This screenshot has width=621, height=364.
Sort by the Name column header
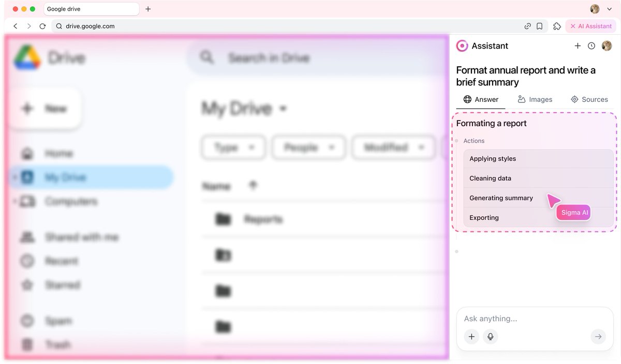pyautogui.click(x=216, y=186)
